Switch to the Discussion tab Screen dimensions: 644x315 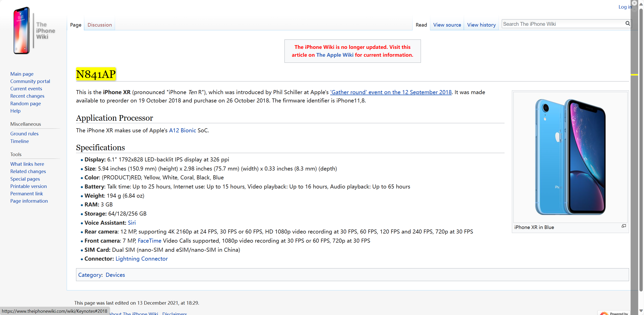coord(100,25)
